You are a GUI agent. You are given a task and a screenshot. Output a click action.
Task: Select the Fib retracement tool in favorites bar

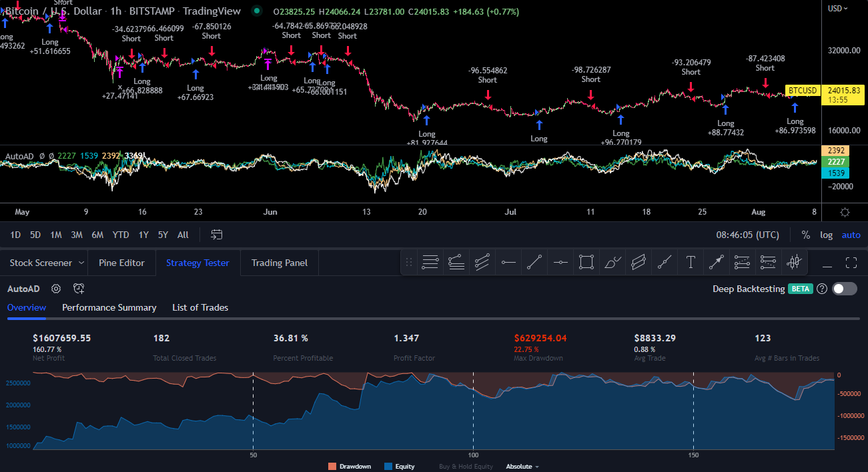click(x=456, y=263)
